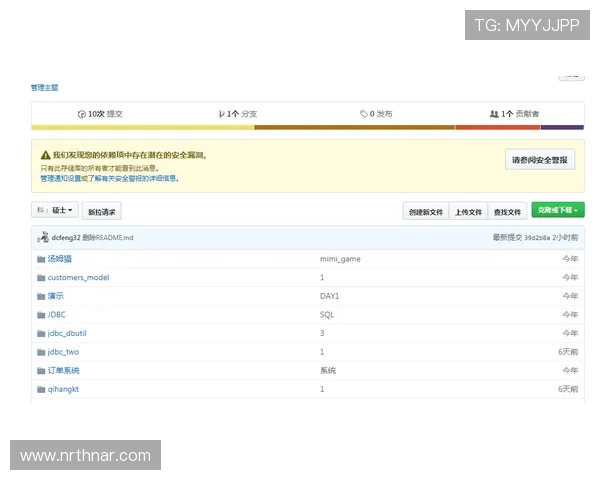The height and width of the screenshot is (480, 600).
Task: Click purple segment of language bar
Action: (562, 127)
